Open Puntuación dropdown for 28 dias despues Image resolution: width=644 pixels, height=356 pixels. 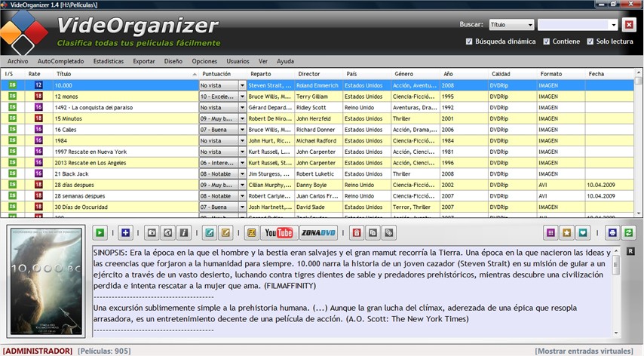point(242,186)
